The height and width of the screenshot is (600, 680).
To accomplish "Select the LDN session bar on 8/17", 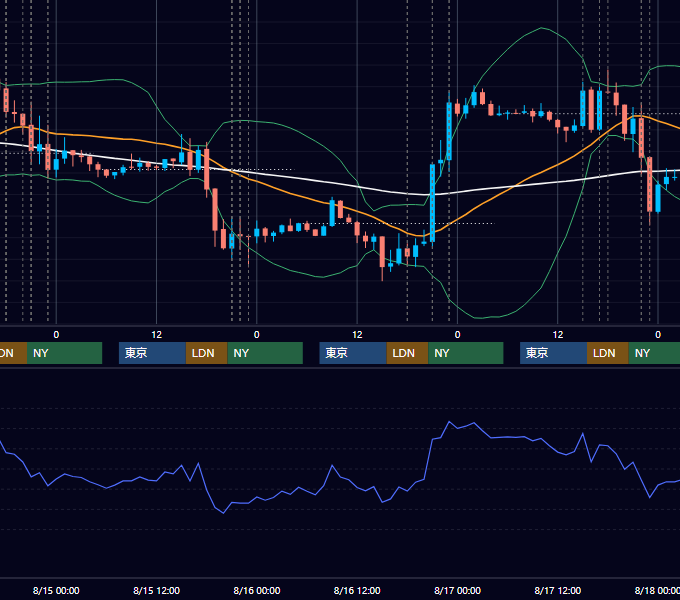I will [x=608, y=353].
